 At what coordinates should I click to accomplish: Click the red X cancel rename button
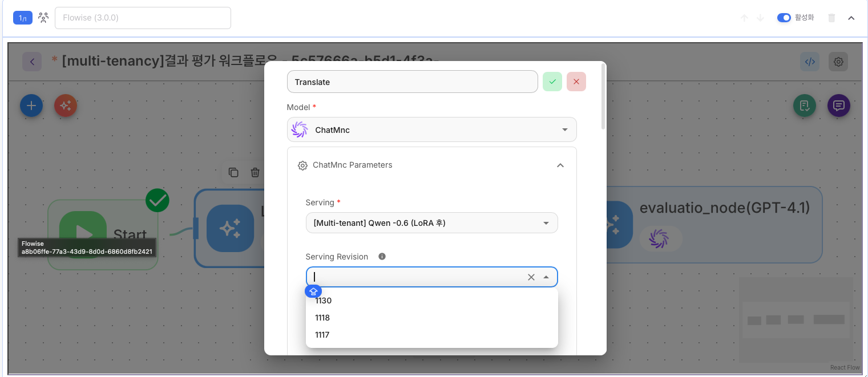click(x=576, y=82)
